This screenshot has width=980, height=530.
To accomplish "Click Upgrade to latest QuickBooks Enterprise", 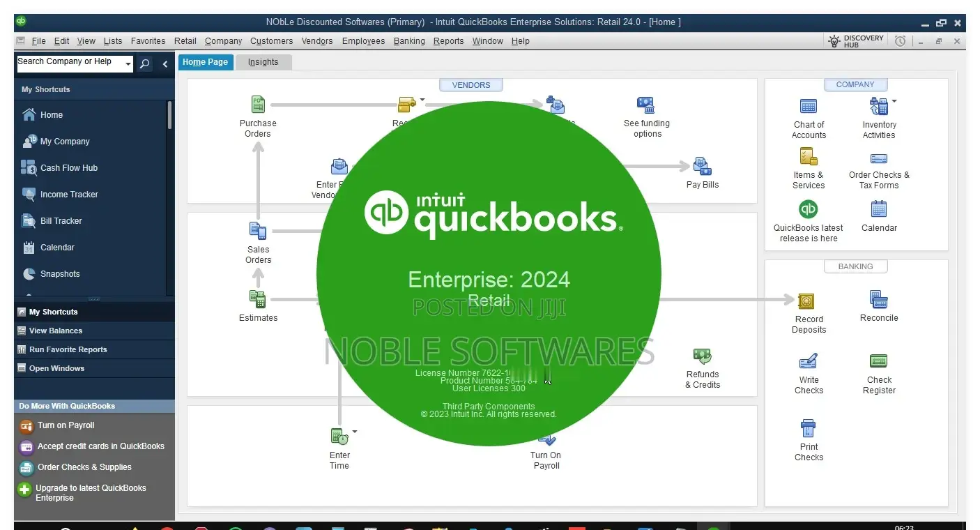I will click(91, 493).
